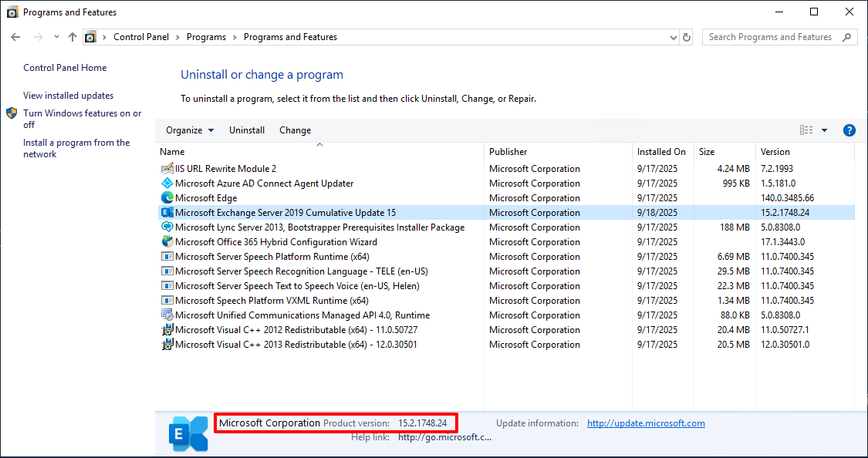
Task: Click the 188 MB size cell
Action: tap(735, 227)
